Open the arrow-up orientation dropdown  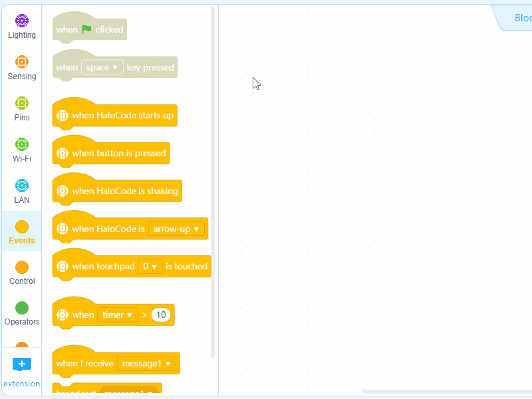(x=176, y=229)
